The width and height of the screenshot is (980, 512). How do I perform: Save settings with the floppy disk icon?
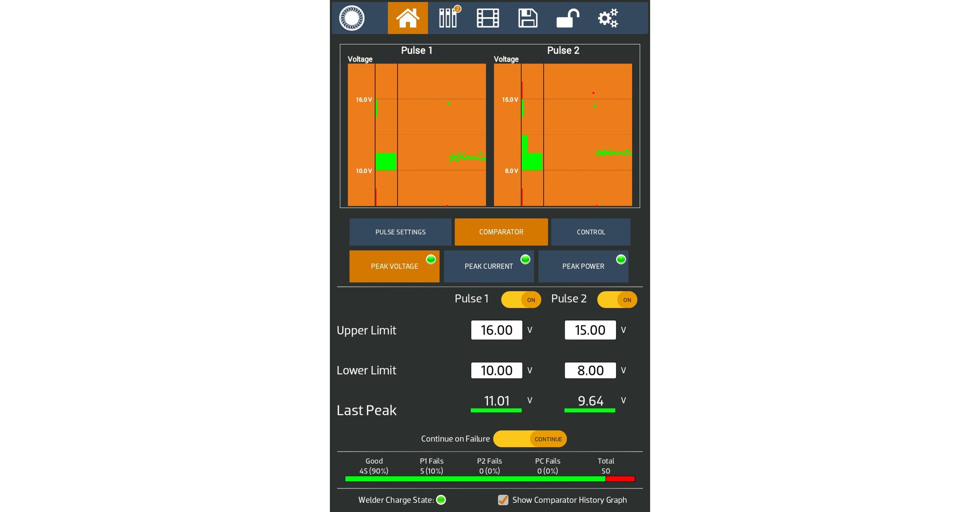(528, 18)
